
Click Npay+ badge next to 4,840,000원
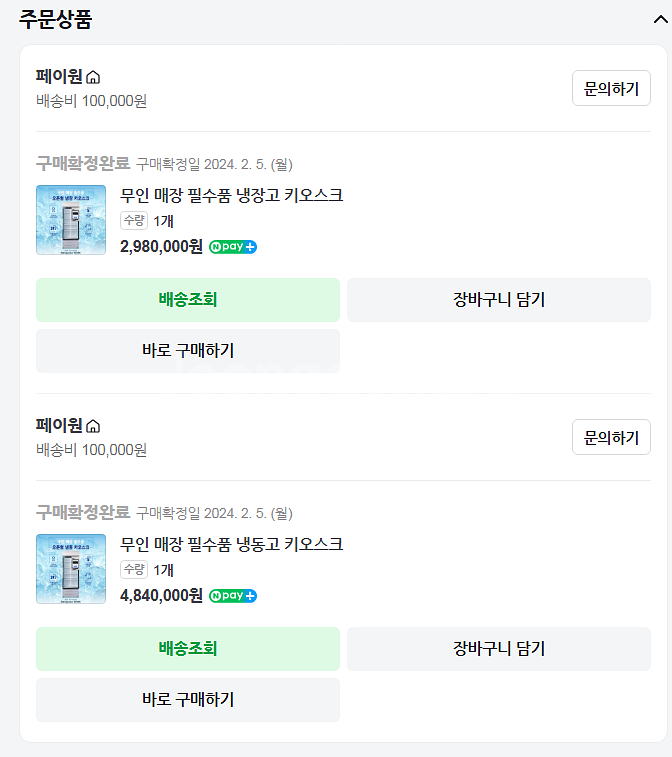233,596
